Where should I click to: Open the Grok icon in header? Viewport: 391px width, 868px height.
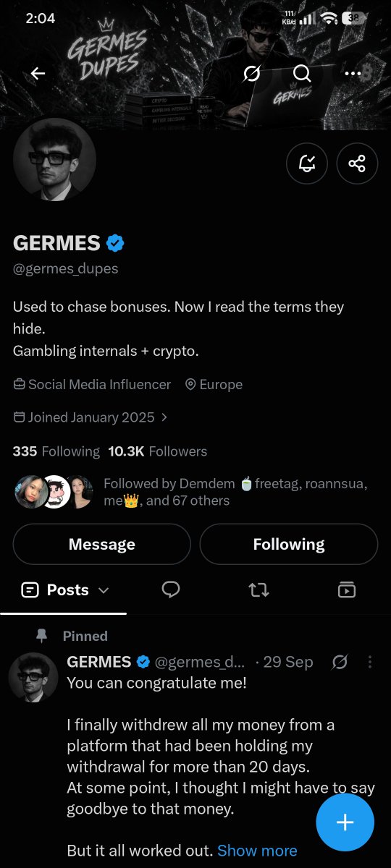point(251,73)
